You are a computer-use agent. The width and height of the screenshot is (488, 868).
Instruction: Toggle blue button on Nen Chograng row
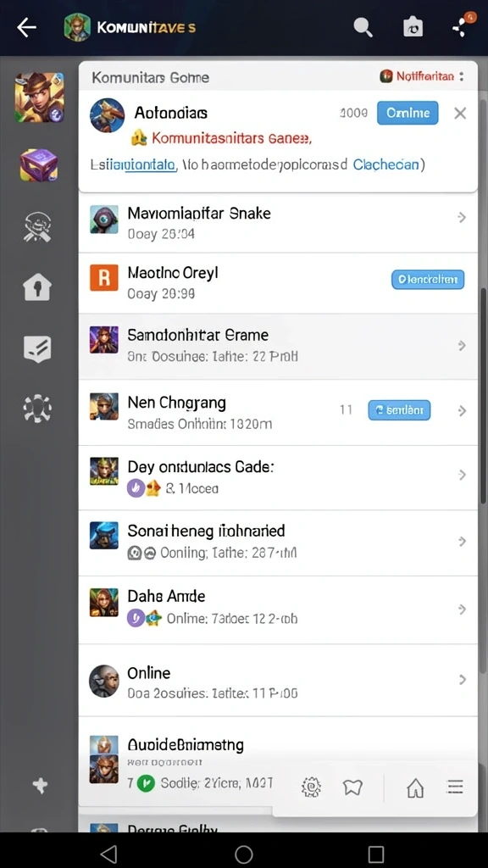click(x=399, y=410)
